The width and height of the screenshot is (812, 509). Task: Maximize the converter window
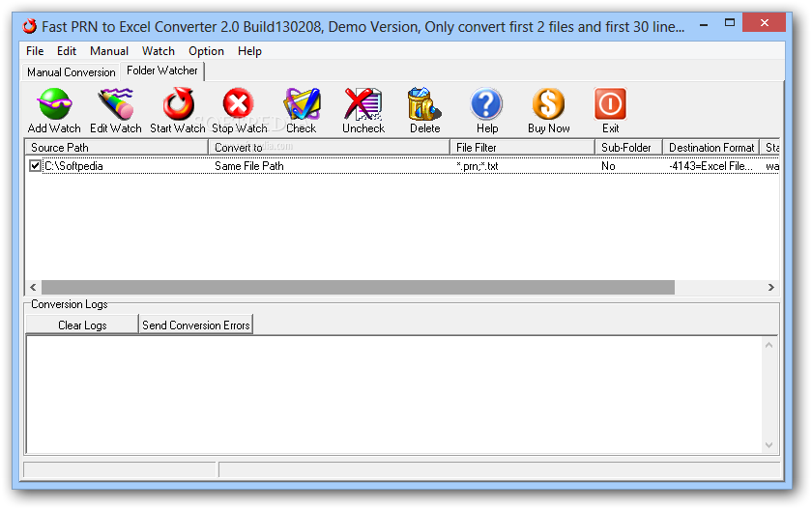(x=730, y=23)
